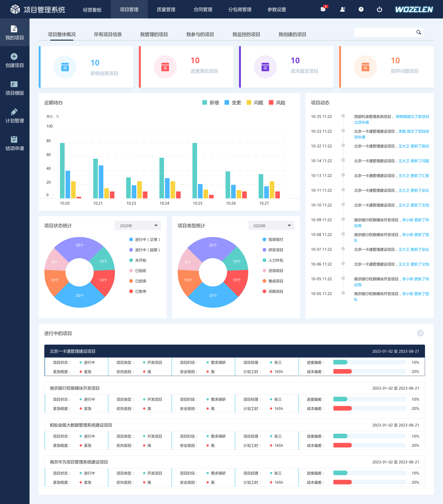443x504 pixels.
Task: Open the 分包商管理 top menu
Action: pyautogui.click(x=240, y=9)
